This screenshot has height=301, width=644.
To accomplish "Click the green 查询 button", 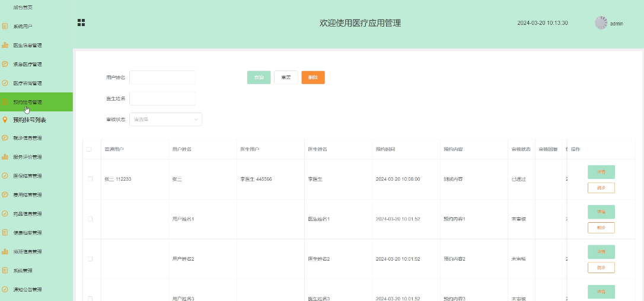I will (x=259, y=78).
